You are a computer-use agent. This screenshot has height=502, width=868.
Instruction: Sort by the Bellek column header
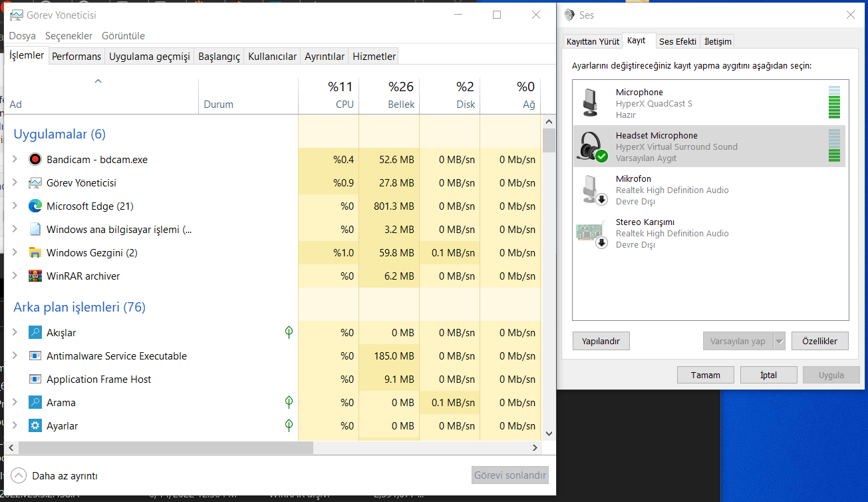click(x=389, y=95)
